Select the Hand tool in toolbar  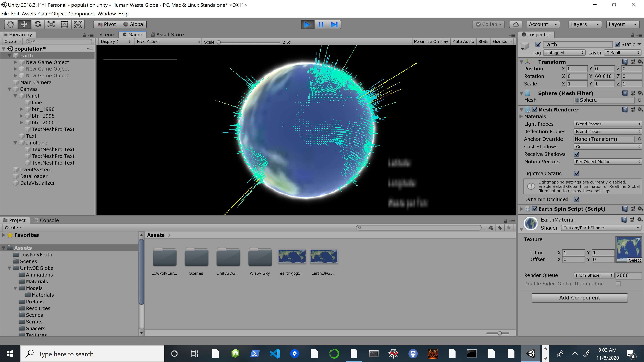(11, 24)
